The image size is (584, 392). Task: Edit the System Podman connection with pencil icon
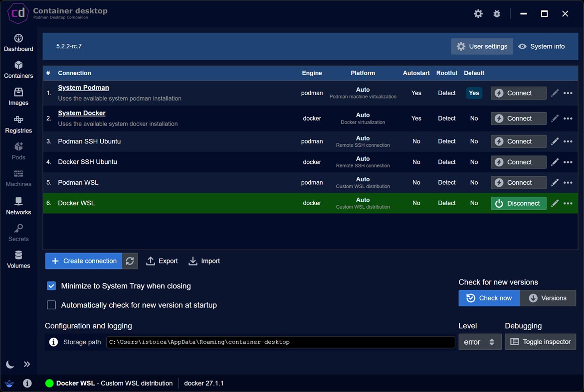(555, 93)
